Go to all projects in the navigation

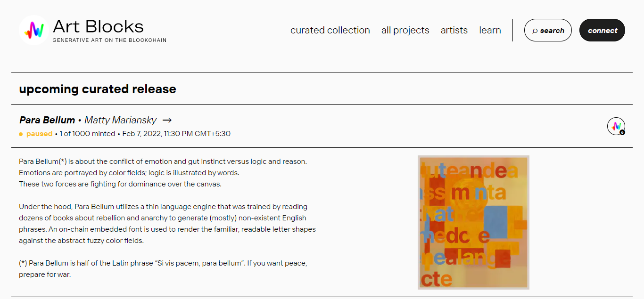(405, 30)
